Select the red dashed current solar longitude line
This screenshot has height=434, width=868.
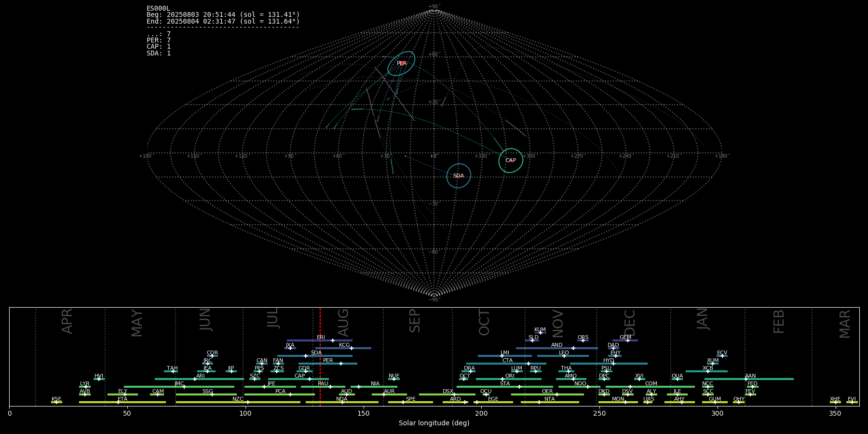(x=320, y=357)
